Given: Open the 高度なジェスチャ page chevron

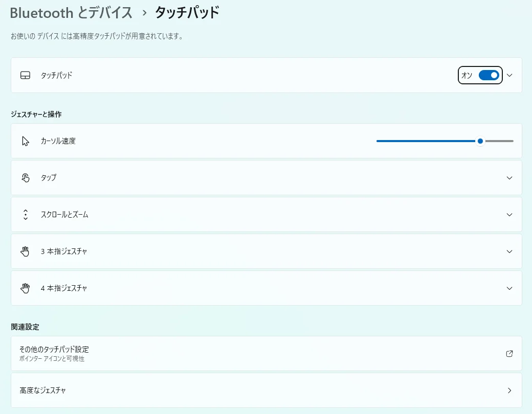Looking at the screenshot, I should pos(509,390).
